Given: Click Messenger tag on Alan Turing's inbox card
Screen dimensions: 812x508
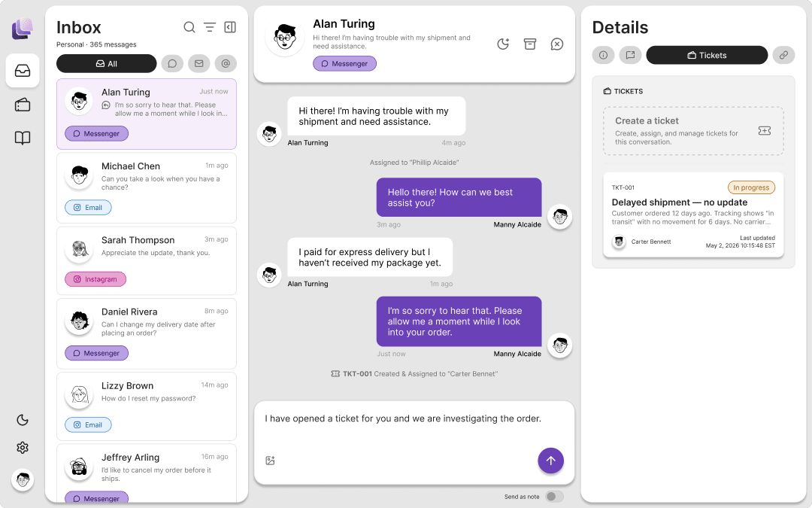Looking at the screenshot, I should coord(96,133).
